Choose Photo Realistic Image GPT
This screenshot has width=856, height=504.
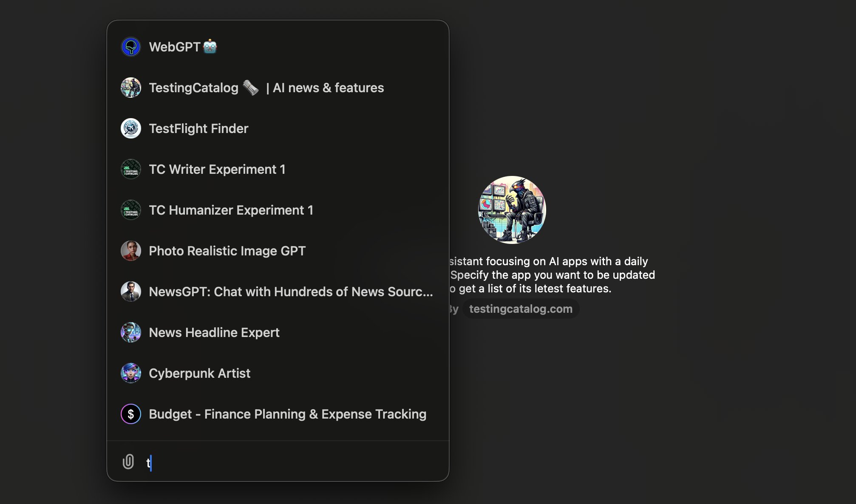[278, 251]
